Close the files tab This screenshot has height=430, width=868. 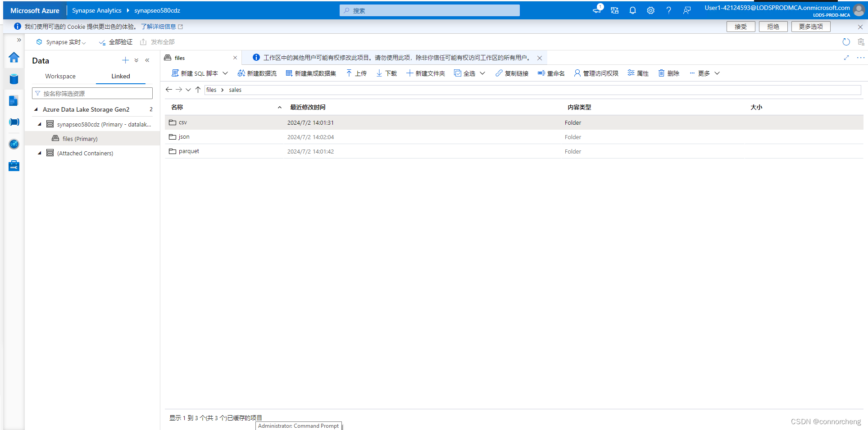pos(235,58)
